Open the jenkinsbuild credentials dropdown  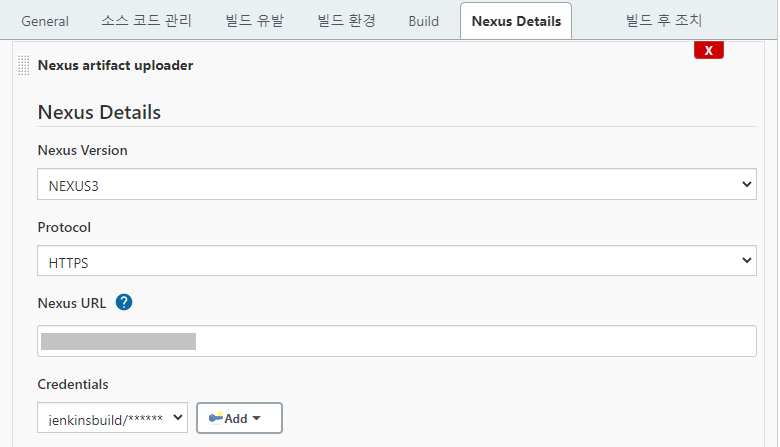(x=112, y=418)
